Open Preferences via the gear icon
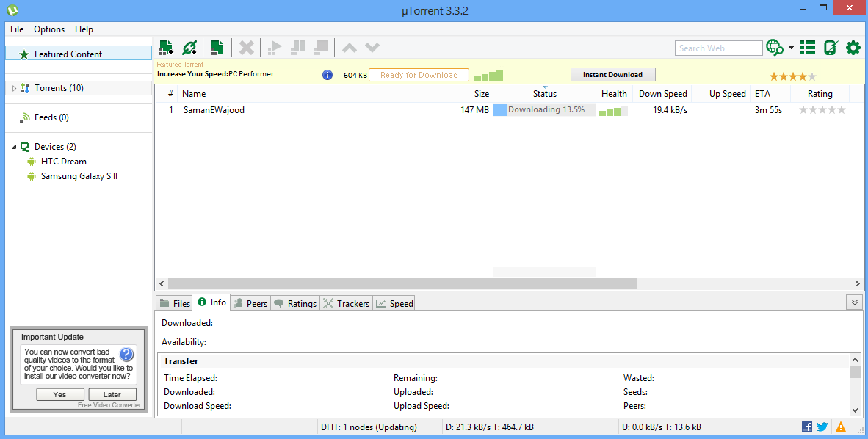 pos(853,48)
